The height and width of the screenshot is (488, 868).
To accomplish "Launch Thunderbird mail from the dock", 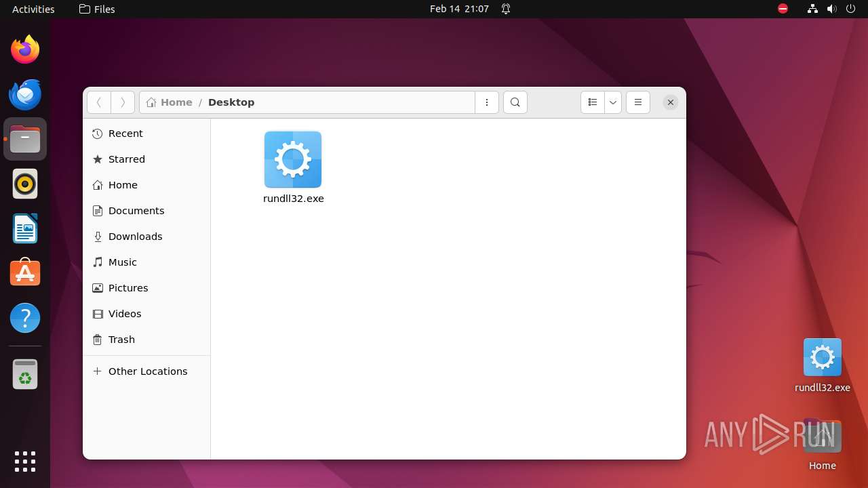I will coord(25,94).
